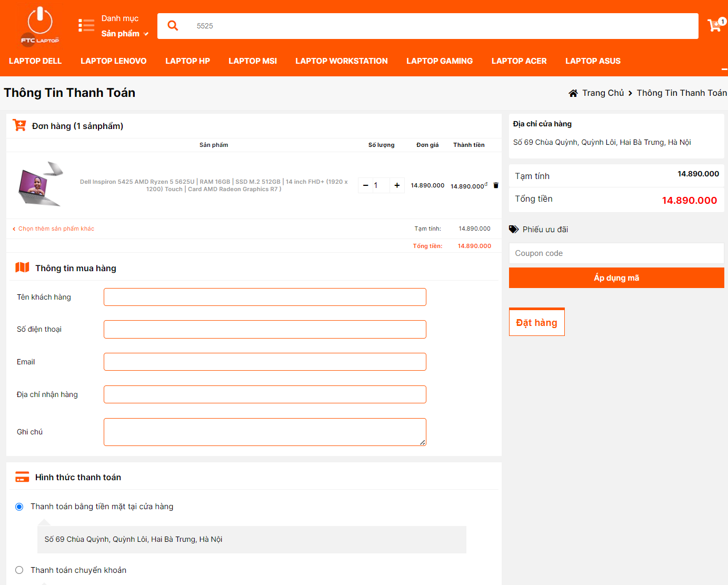Expand the Danh mục Sản phẩm dropdown
Screen dimensions: 728x585
coord(125,34)
